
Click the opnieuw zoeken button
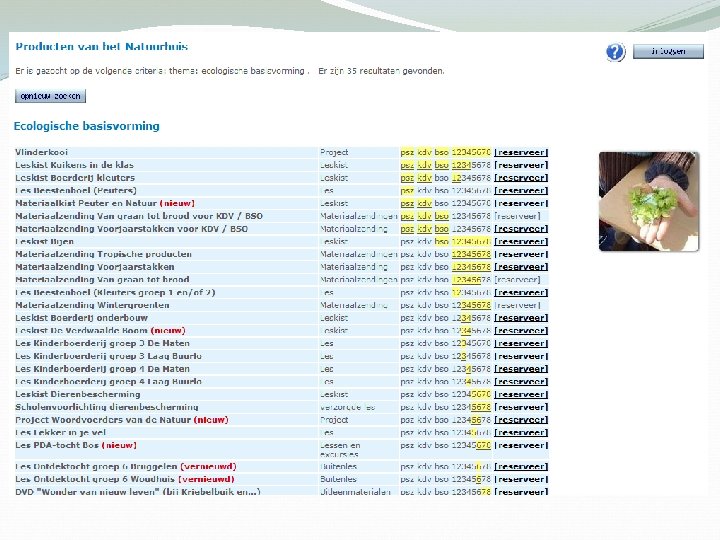point(51,96)
